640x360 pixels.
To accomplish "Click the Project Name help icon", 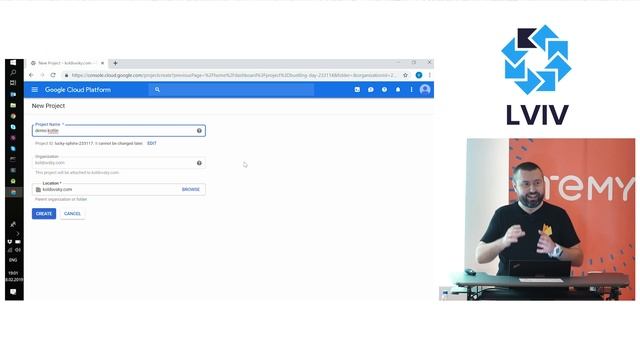I will pos(199,131).
